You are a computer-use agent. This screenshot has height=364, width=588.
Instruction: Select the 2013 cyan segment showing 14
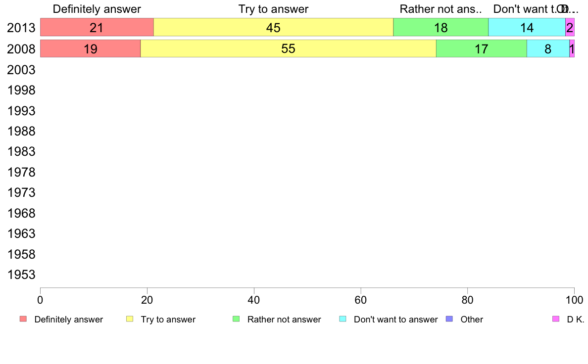[x=527, y=27]
